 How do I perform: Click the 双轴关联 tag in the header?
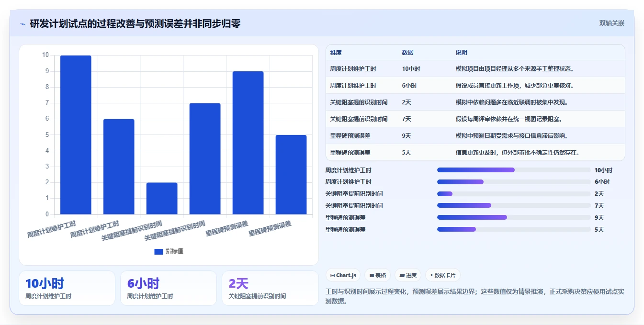click(611, 23)
